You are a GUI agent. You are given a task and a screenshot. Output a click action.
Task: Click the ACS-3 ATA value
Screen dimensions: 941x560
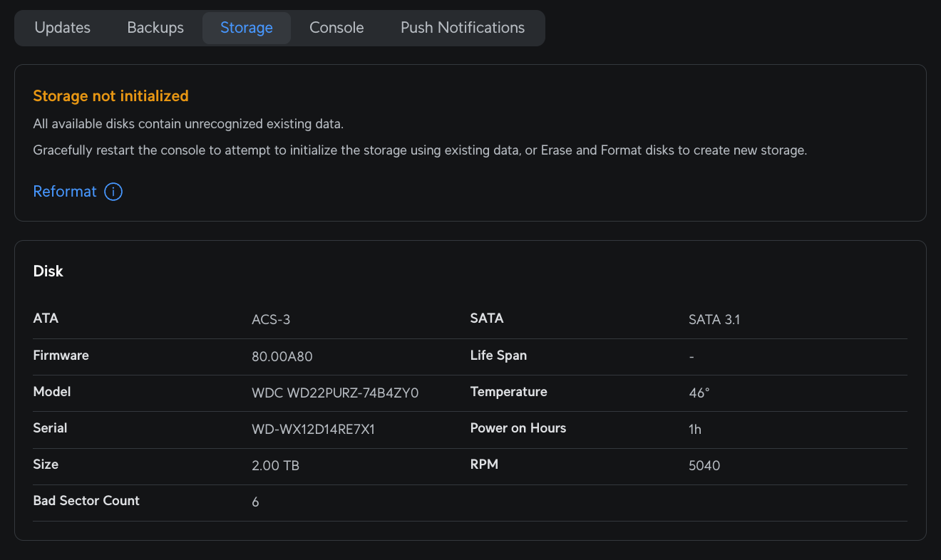[271, 320]
